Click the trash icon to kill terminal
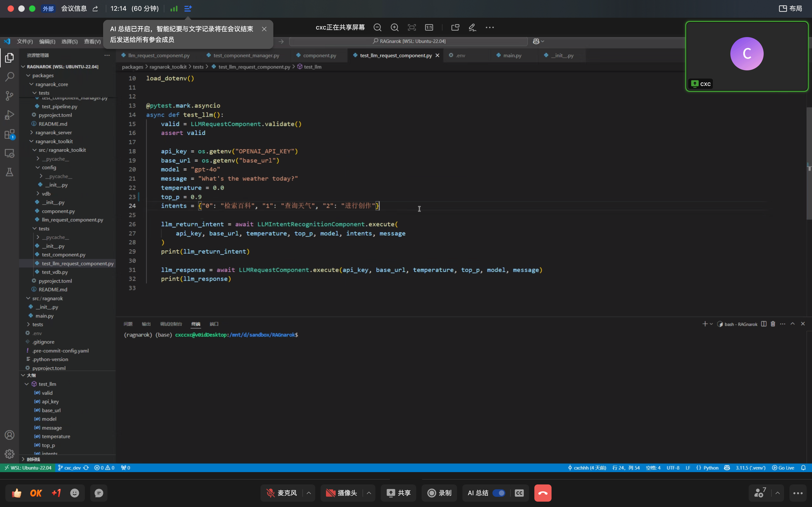812x507 pixels. click(773, 324)
